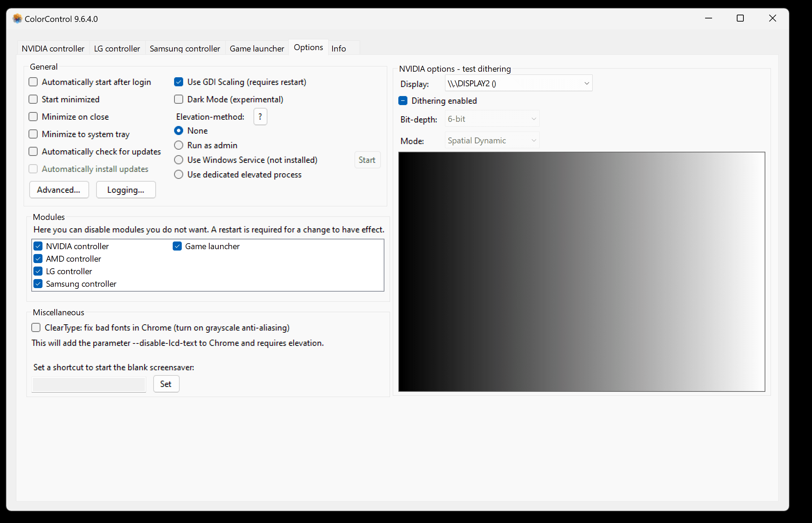Image resolution: width=812 pixels, height=523 pixels.
Task: Uncheck the Samsung controller module
Action: (x=38, y=284)
